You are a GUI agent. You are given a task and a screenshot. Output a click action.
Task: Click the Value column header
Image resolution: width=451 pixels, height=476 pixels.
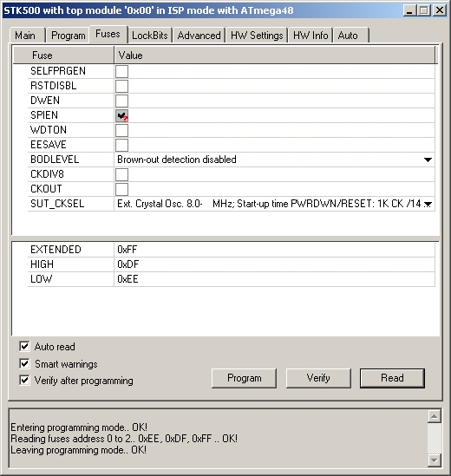pos(275,55)
